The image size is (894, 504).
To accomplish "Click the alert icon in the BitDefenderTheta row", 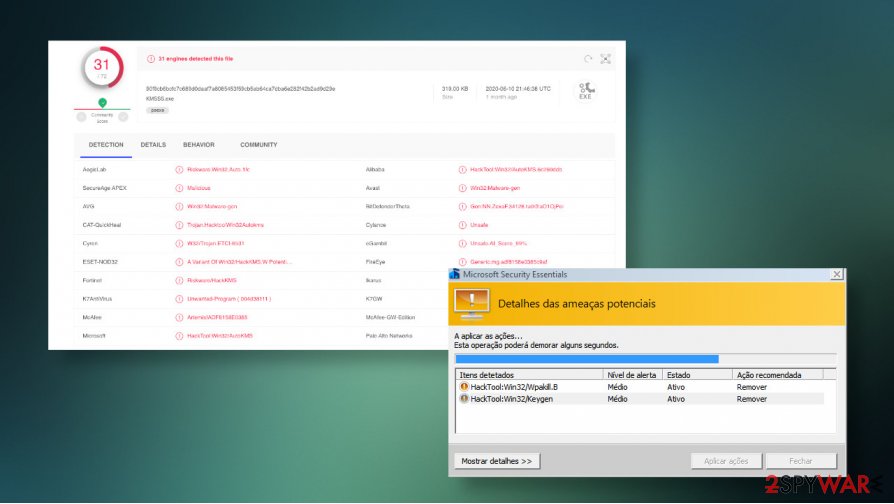I will click(x=462, y=206).
